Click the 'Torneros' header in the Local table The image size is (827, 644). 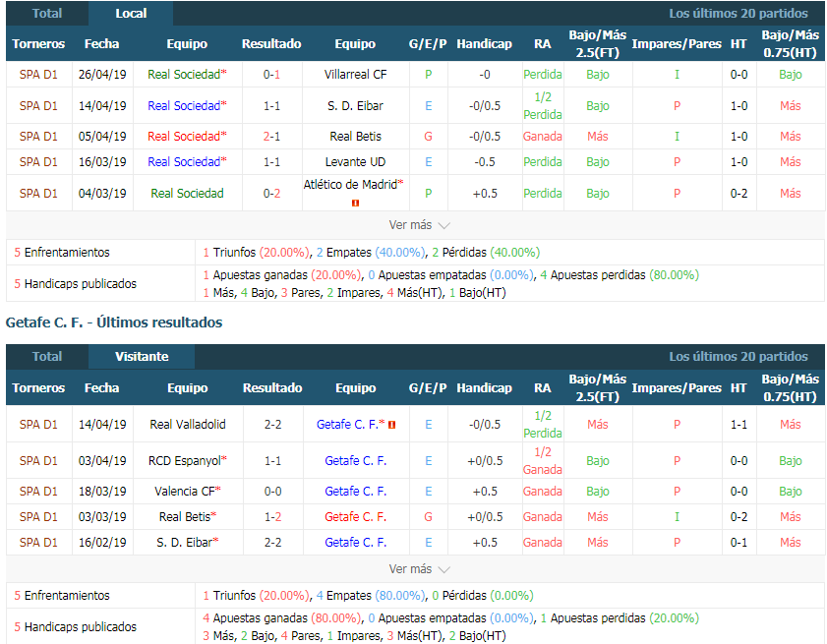38,44
